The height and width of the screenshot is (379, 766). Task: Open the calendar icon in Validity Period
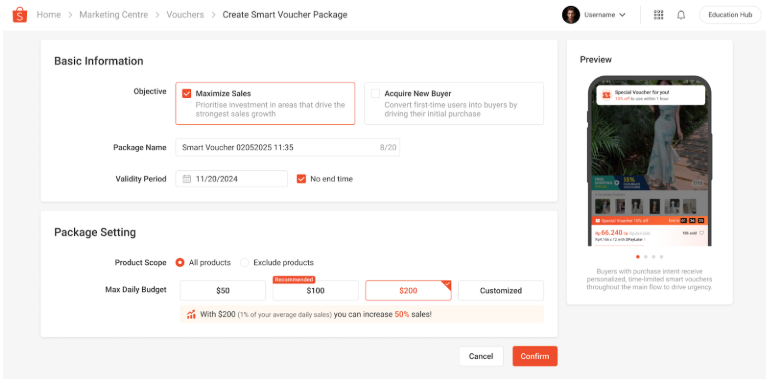(x=187, y=179)
